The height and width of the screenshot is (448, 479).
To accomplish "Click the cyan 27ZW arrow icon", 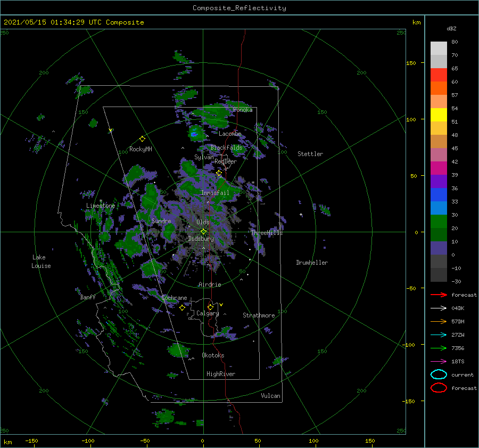I will (439, 335).
